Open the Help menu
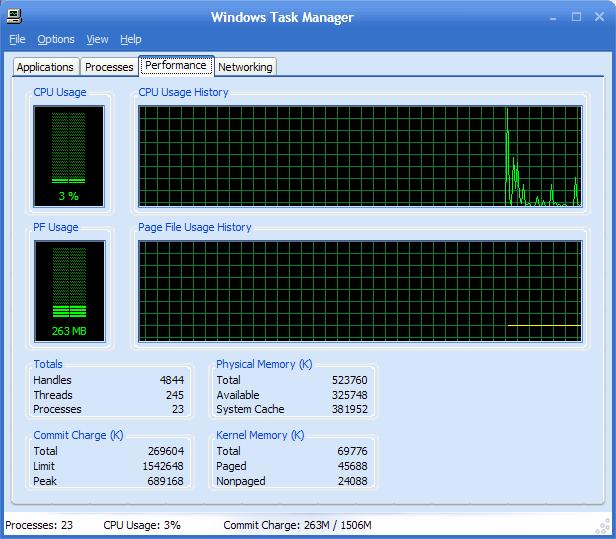Image resolution: width=616 pixels, height=539 pixels. tap(131, 39)
